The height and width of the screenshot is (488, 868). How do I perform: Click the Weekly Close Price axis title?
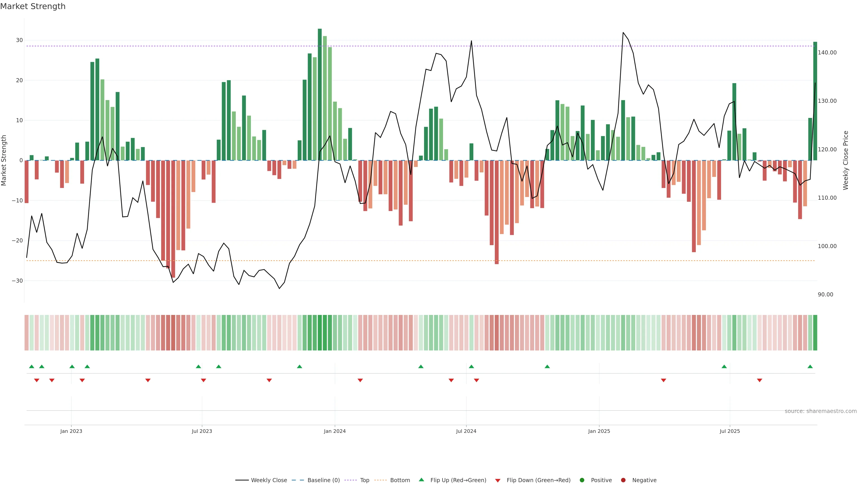(x=845, y=160)
